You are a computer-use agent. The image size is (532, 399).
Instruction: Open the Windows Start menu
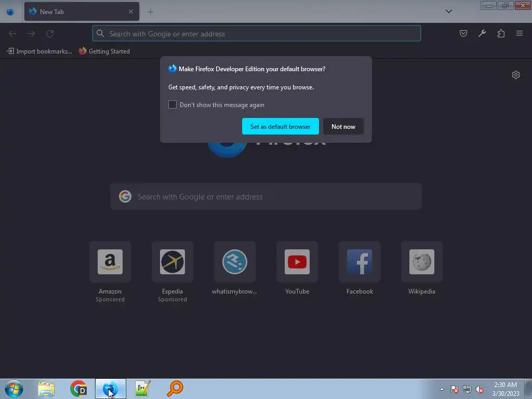(x=14, y=389)
